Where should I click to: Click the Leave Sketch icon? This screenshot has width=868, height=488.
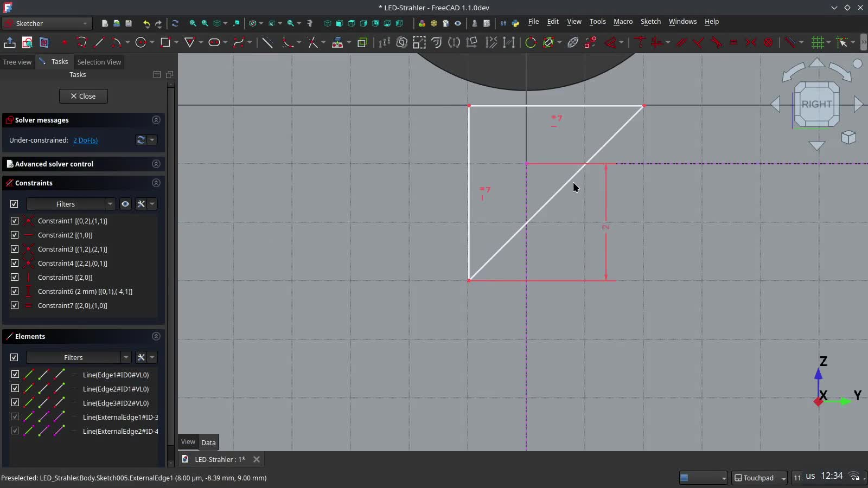tap(10, 42)
